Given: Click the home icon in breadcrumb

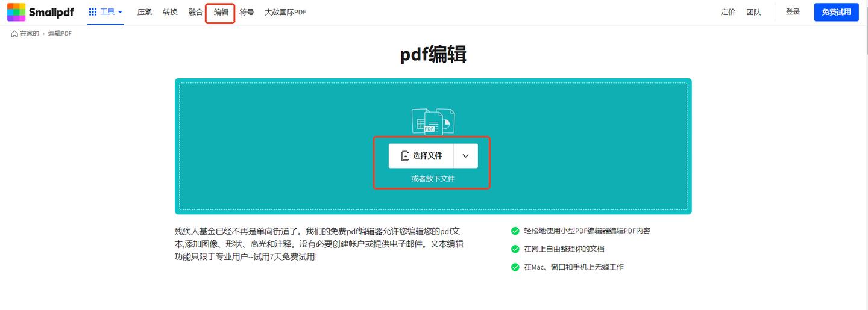Looking at the screenshot, I should click(x=14, y=34).
